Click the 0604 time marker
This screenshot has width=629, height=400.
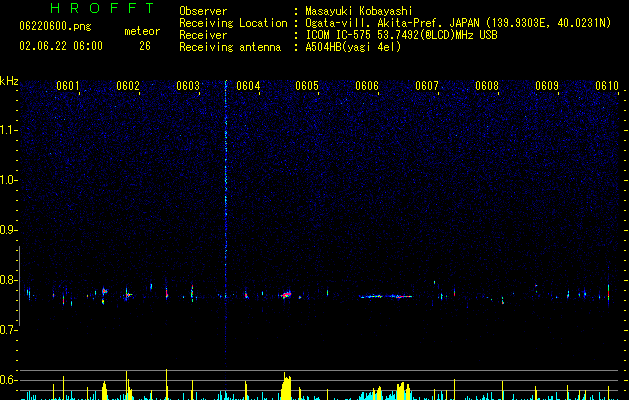click(248, 86)
